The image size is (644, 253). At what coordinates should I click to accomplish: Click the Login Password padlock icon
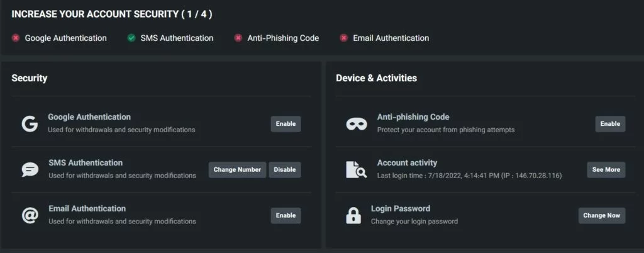click(x=353, y=215)
